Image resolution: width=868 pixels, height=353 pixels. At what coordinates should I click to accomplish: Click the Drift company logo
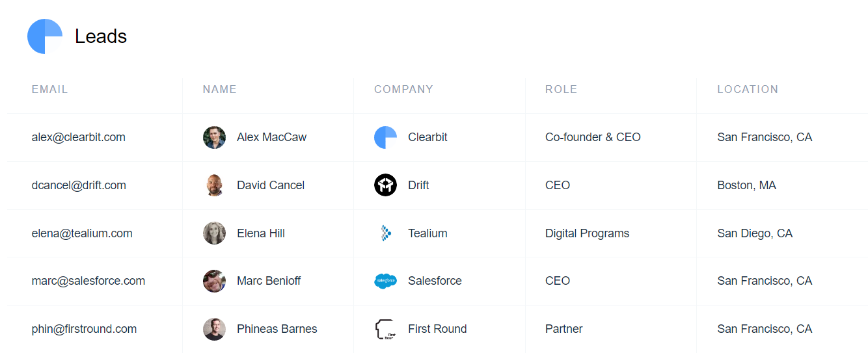[x=385, y=185]
